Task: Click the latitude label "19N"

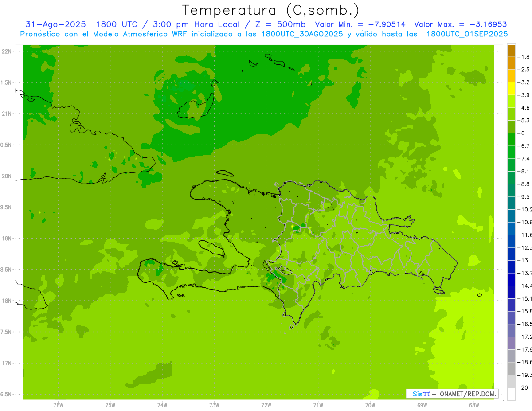Action: (x=8, y=239)
